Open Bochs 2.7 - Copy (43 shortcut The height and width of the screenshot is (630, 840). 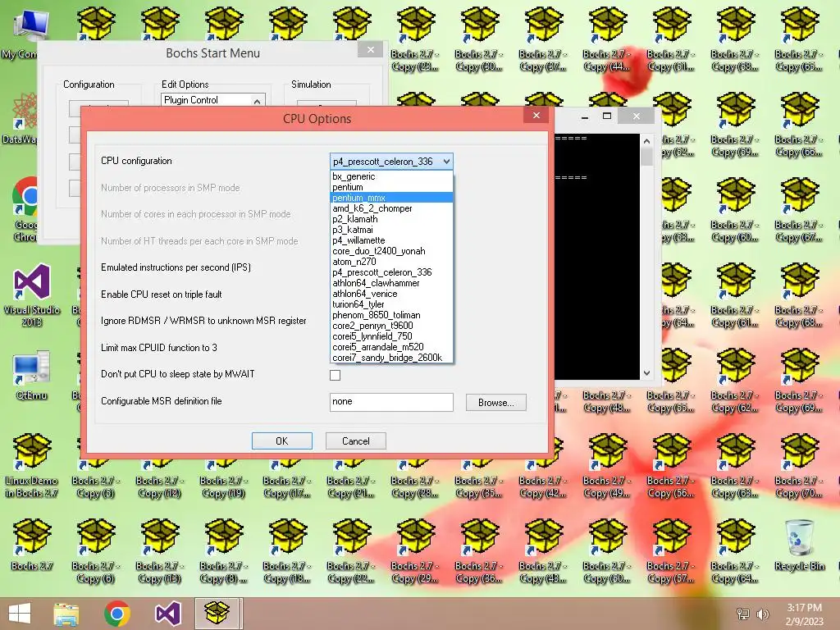point(543,550)
